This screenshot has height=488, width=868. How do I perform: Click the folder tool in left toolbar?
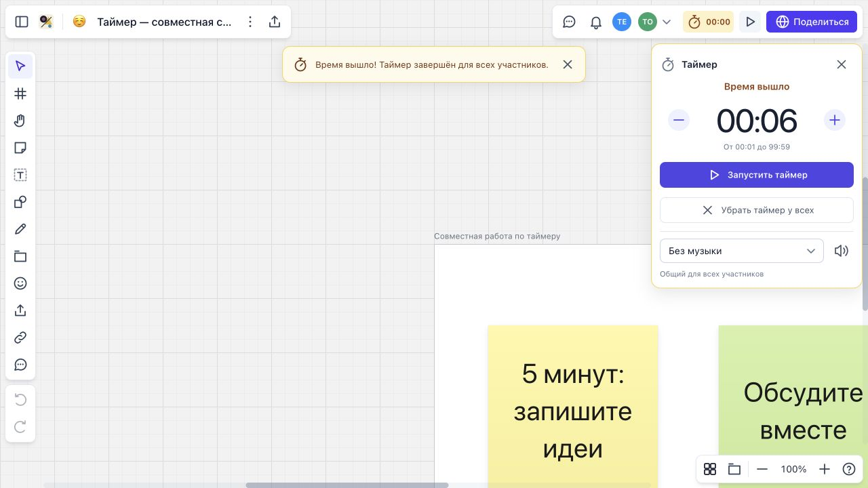point(20,256)
